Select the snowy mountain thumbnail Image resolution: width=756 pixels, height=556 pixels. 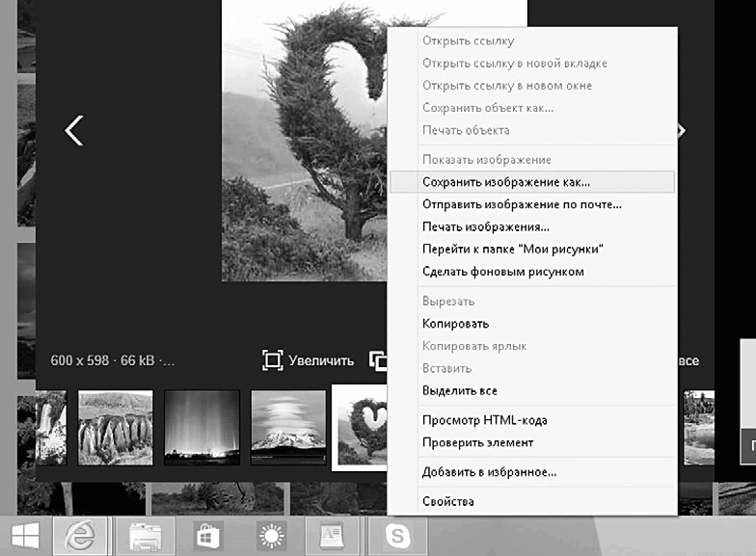[x=288, y=428]
